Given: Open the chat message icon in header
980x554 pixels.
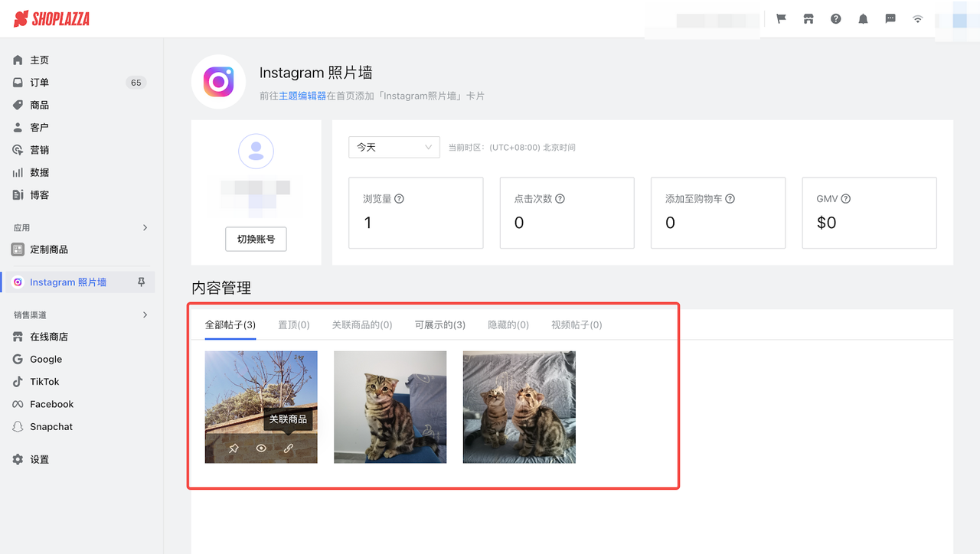Looking at the screenshot, I should point(890,19).
